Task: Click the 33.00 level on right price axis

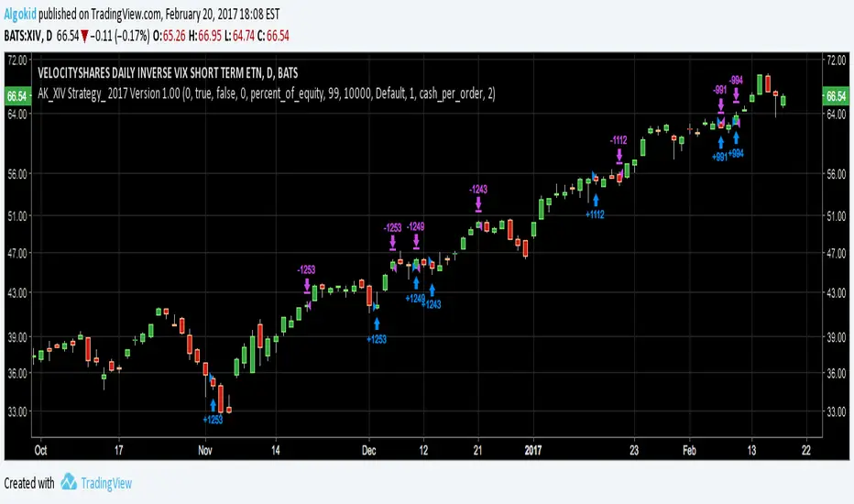Action: pyautogui.click(x=837, y=412)
